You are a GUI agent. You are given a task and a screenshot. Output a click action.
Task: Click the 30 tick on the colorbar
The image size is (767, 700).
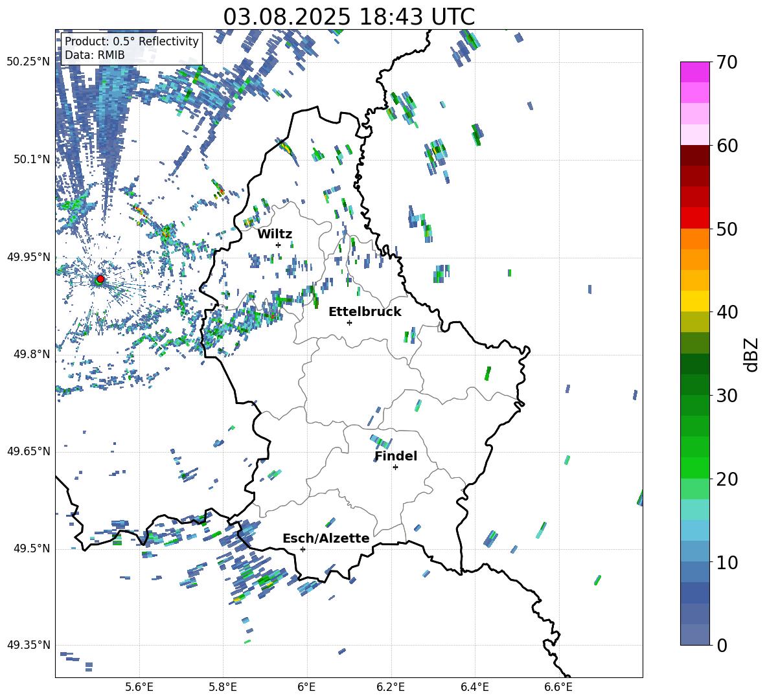[x=726, y=395]
